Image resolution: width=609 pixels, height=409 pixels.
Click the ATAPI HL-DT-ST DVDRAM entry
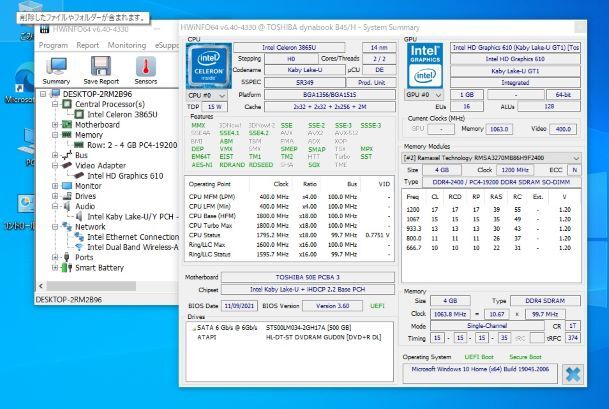point(289,337)
